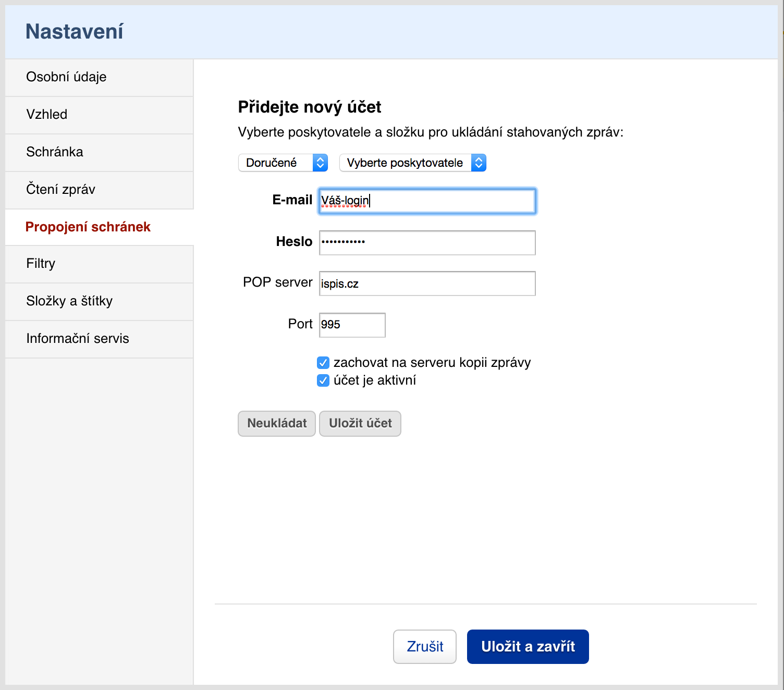Click Zrušit to cancel settings
Viewport: 784px width, 690px height.
[x=425, y=647]
